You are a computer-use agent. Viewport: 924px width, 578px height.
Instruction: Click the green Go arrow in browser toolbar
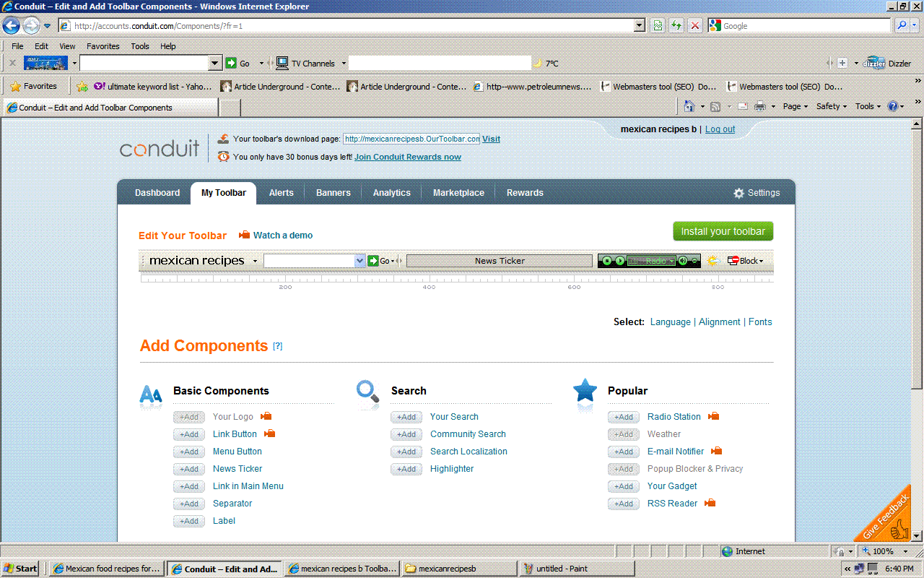[x=231, y=63]
